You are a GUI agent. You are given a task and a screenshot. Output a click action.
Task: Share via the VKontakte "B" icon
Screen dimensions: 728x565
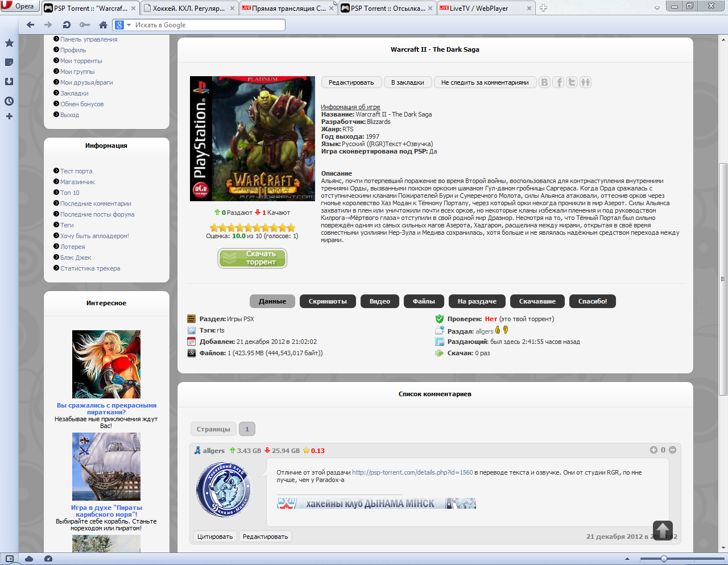coord(545,82)
